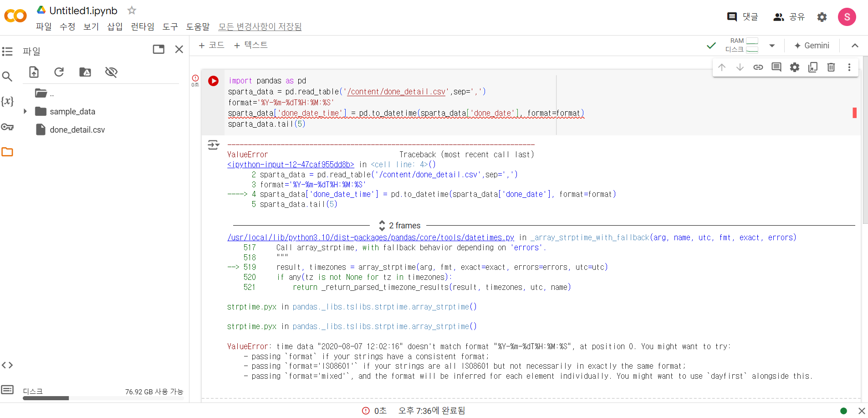Viewport: 868px width, 418px height.
Task: Upload a file to session storage
Action: point(34,72)
